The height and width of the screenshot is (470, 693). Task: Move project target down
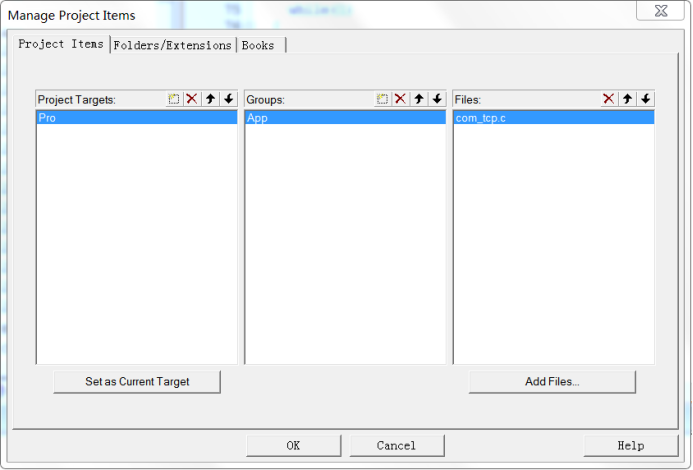228,99
